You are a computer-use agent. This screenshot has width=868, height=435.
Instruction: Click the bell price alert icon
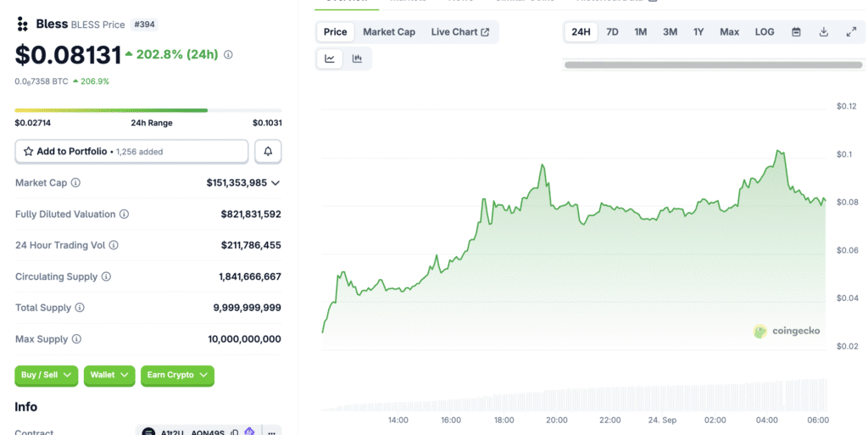268,151
